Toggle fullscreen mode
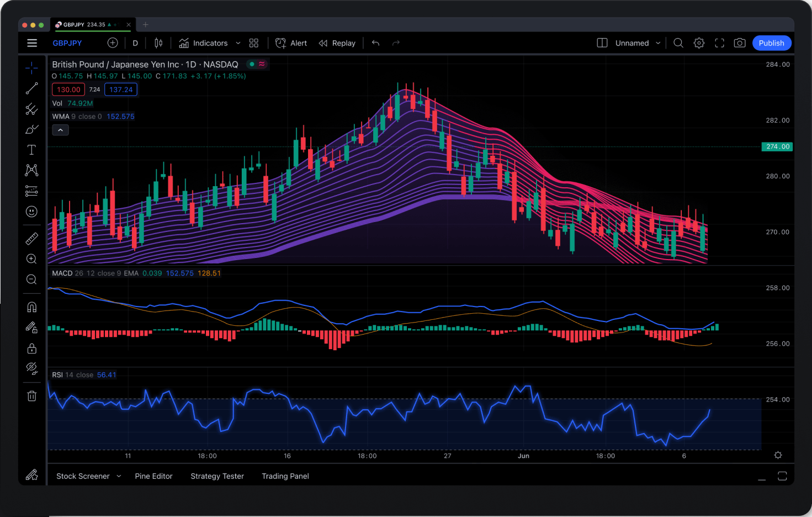The height and width of the screenshot is (517, 812). tap(719, 43)
